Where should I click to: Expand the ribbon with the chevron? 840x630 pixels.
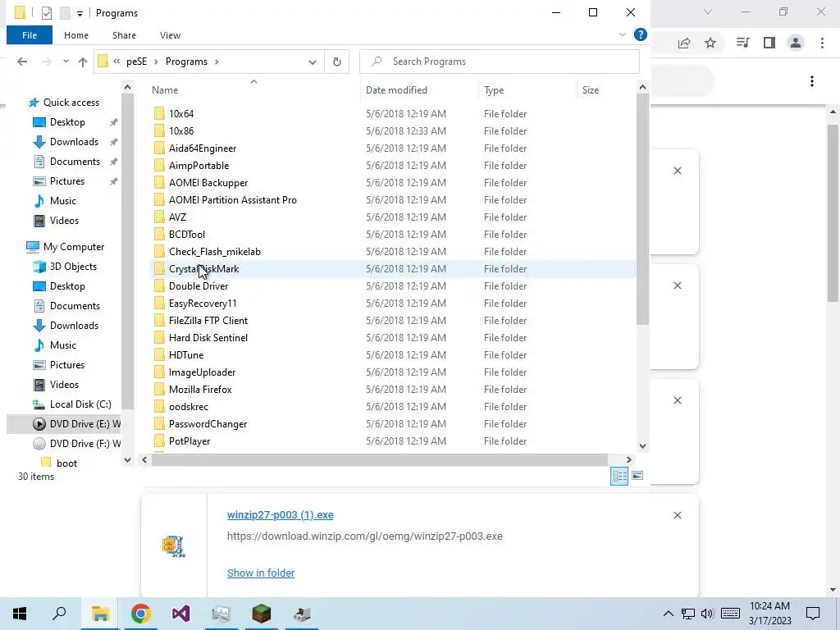[x=623, y=34]
